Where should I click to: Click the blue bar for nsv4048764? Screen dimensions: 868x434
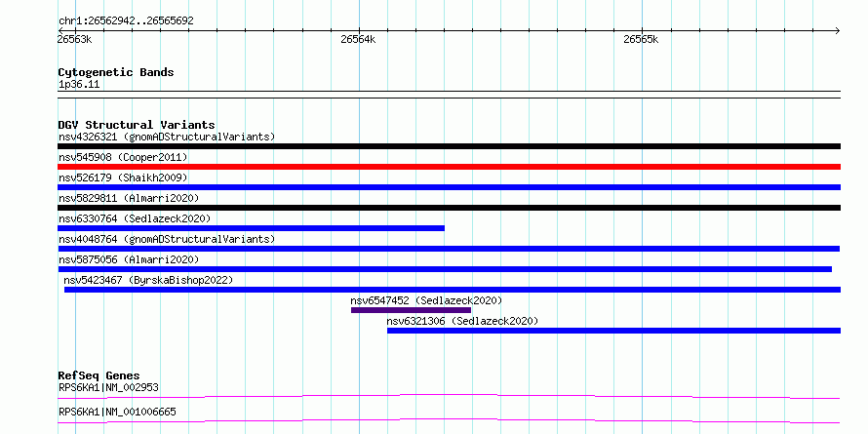449,249
